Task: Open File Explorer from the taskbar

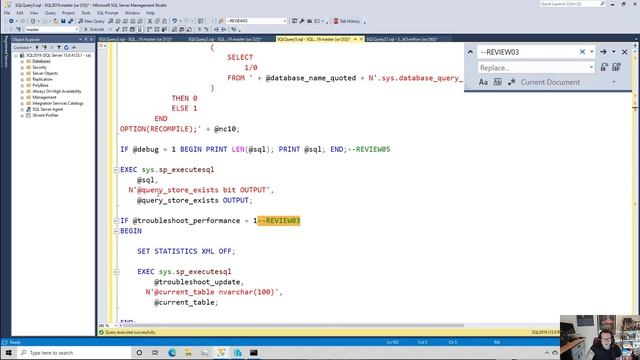Action: tap(188, 353)
